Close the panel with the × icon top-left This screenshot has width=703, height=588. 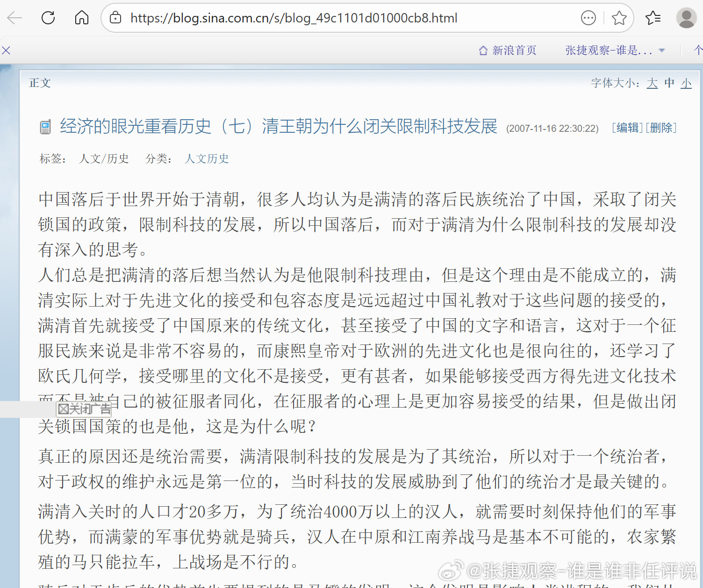(x=6, y=50)
